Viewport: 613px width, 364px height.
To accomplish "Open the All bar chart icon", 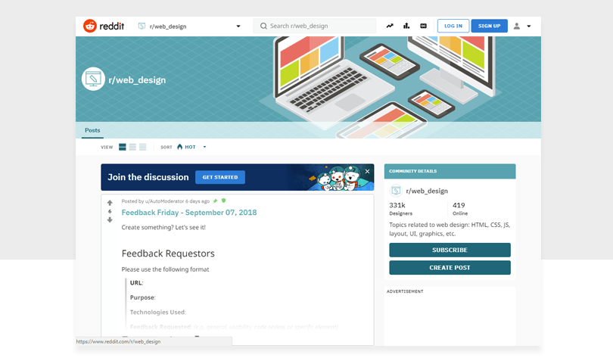I will click(x=406, y=26).
